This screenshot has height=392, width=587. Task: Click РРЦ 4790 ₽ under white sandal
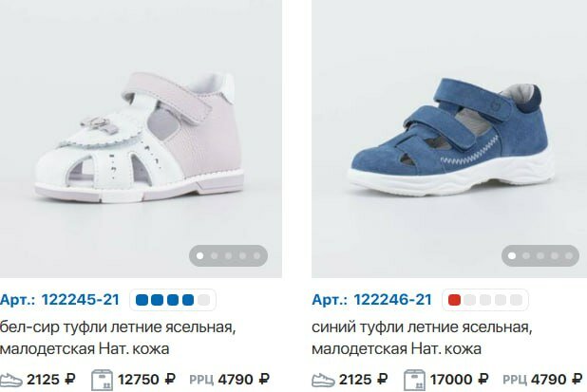click(230, 380)
